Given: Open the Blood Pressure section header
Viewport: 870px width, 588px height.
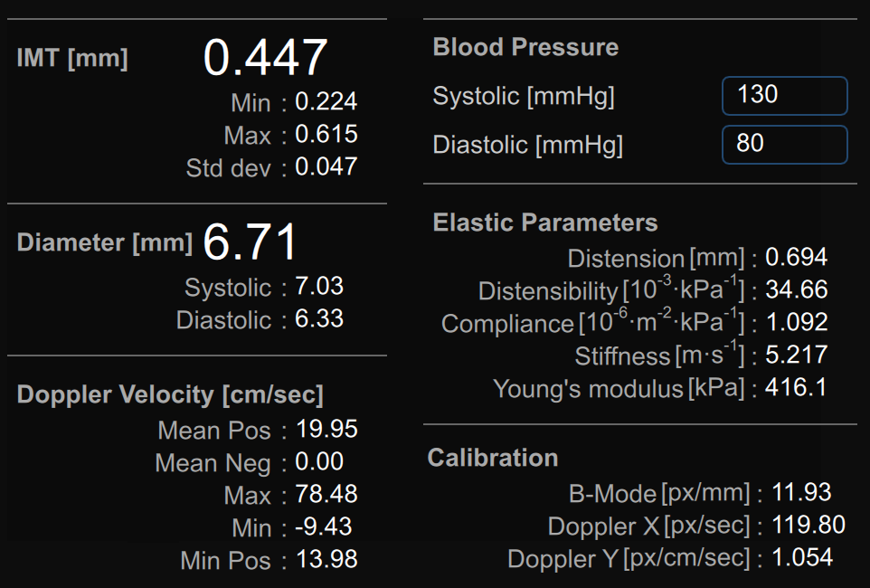Looking at the screenshot, I should pyautogui.click(x=525, y=47).
